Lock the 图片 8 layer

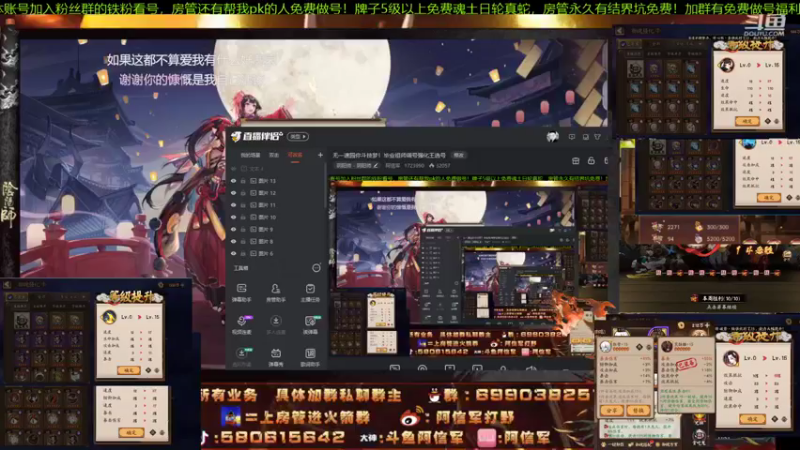[x=243, y=241]
